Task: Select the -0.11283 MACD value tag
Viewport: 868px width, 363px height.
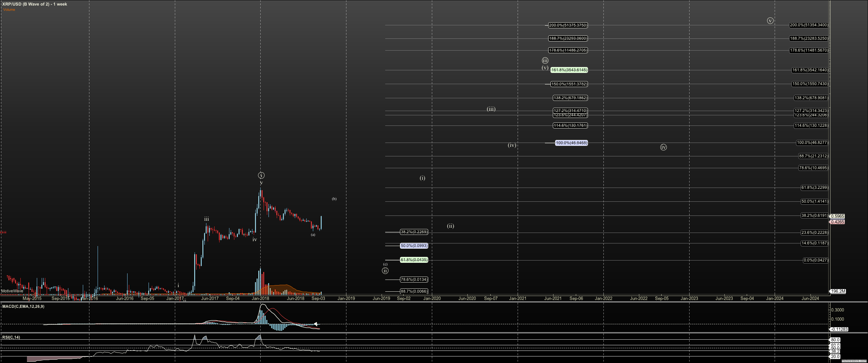Action: pos(839,329)
